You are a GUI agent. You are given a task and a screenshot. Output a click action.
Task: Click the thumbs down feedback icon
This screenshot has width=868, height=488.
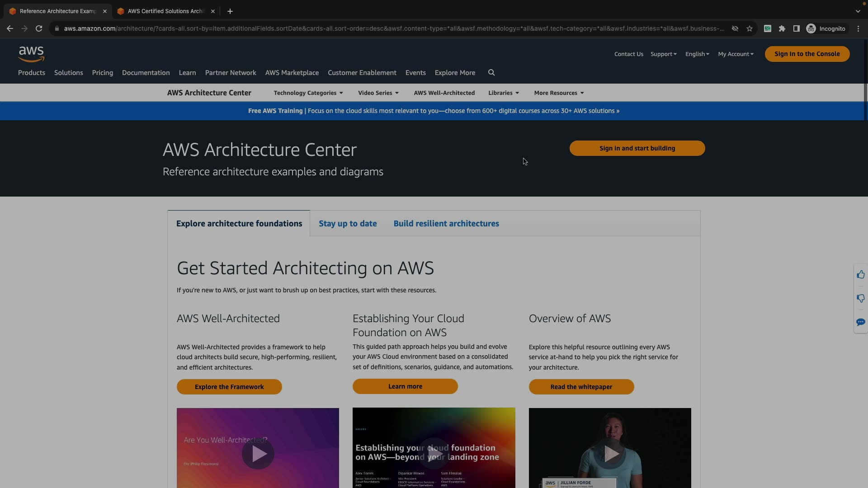pyautogui.click(x=860, y=298)
